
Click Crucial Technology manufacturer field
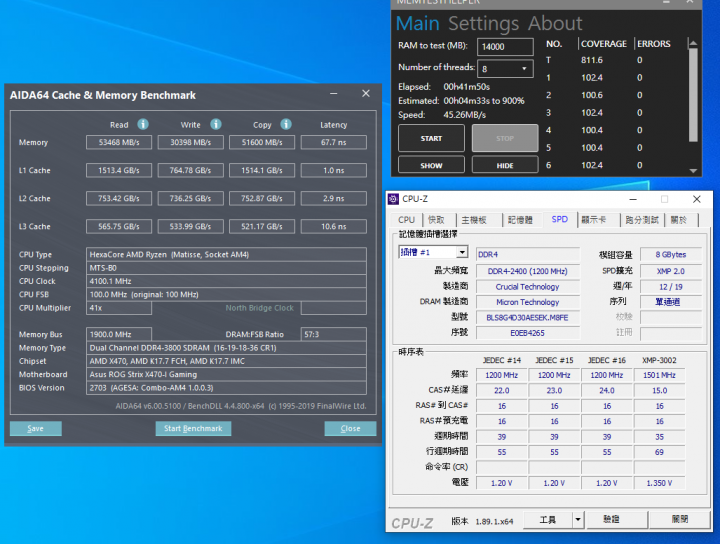pos(528,287)
